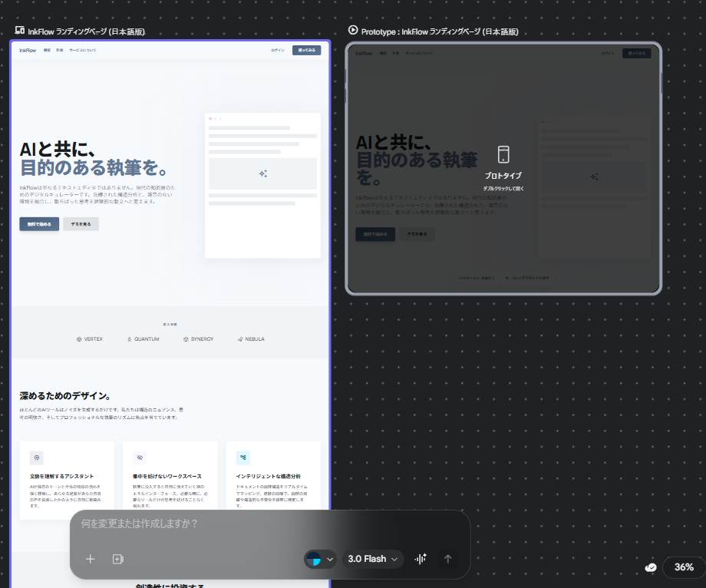Open the 3.0 Flash model dropdown

tap(374, 559)
